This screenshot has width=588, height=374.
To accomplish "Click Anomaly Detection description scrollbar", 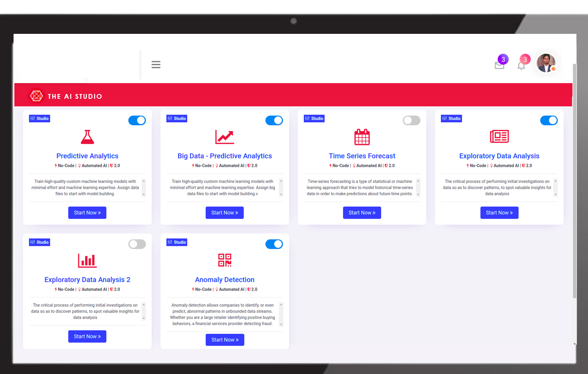I will click(281, 315).
